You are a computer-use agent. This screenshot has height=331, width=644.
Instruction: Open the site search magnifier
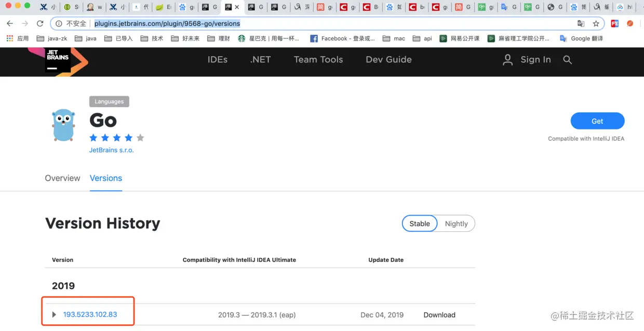(568, 60)
